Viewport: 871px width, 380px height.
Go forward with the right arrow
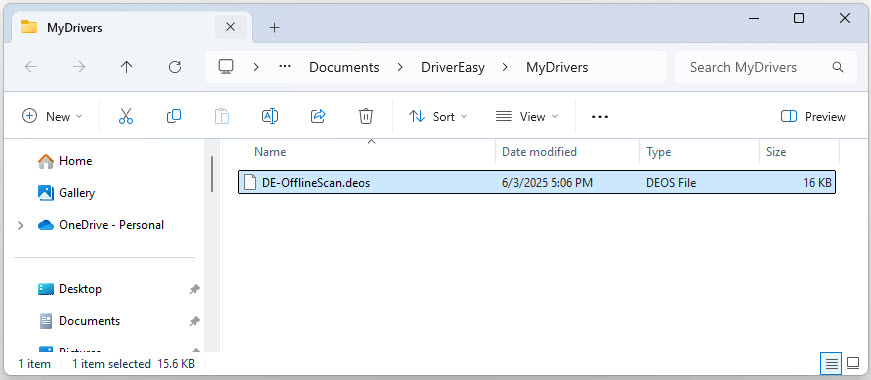(x=79, y=67)
